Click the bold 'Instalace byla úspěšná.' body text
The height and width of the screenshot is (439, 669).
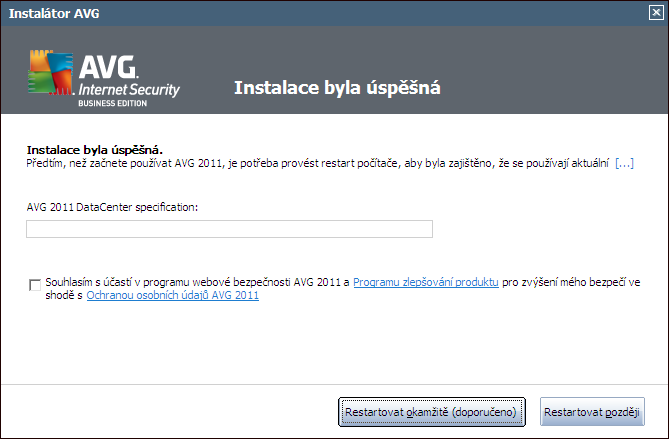(x=95, y=150)
